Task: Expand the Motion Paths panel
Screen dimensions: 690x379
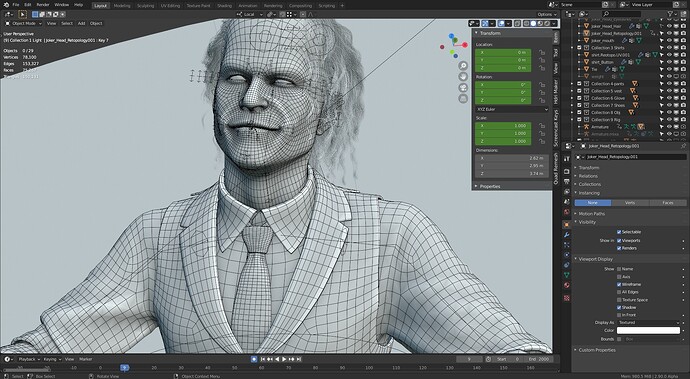Action: click(x=591, y=214)
